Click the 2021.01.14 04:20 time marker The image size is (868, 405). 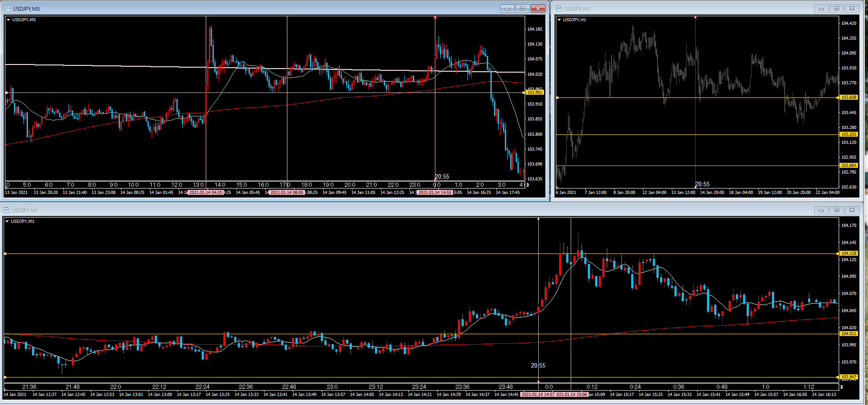206,193
